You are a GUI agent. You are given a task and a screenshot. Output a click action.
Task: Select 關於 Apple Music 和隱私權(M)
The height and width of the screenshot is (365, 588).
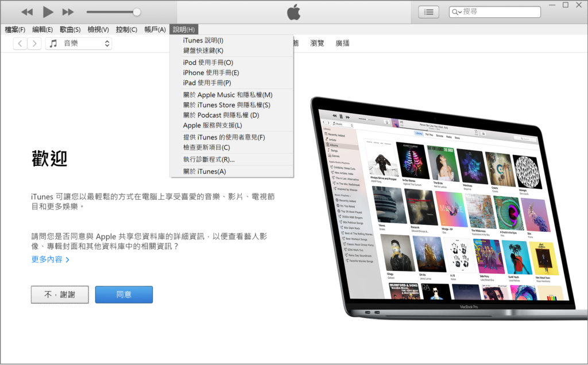pos(232,95)
